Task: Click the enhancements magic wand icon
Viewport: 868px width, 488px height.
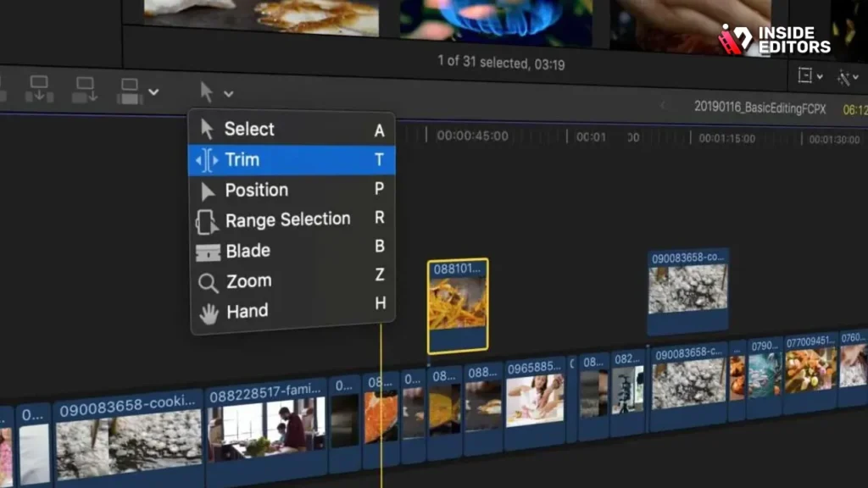Action: coord(843,77)
